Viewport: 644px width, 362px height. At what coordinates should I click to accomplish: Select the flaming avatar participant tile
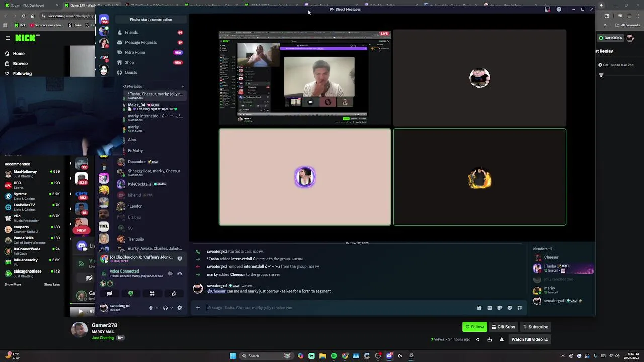pyautogui.click(x=479, y=177)
